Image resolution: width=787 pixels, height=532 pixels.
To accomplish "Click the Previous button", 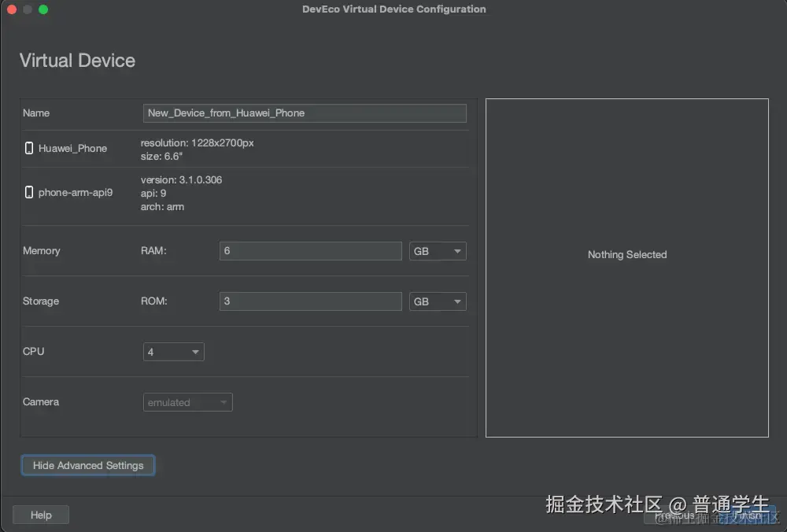I will point(674,515).
